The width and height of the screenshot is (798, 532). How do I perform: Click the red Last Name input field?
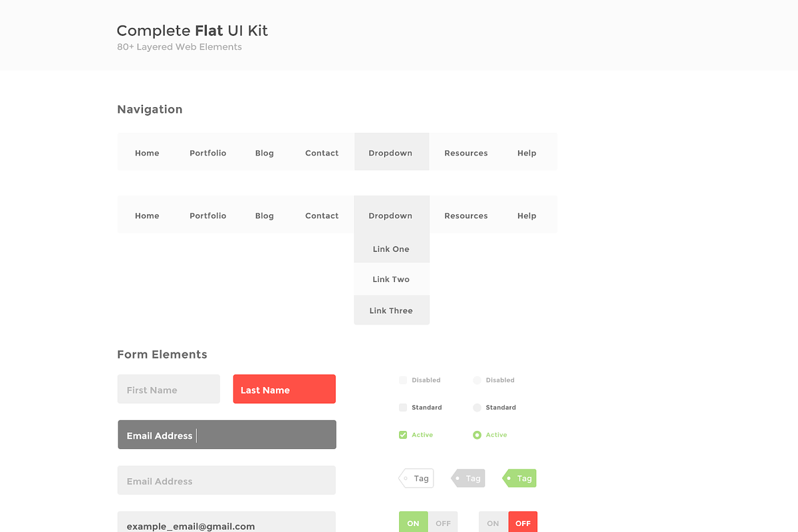[284, 389]
